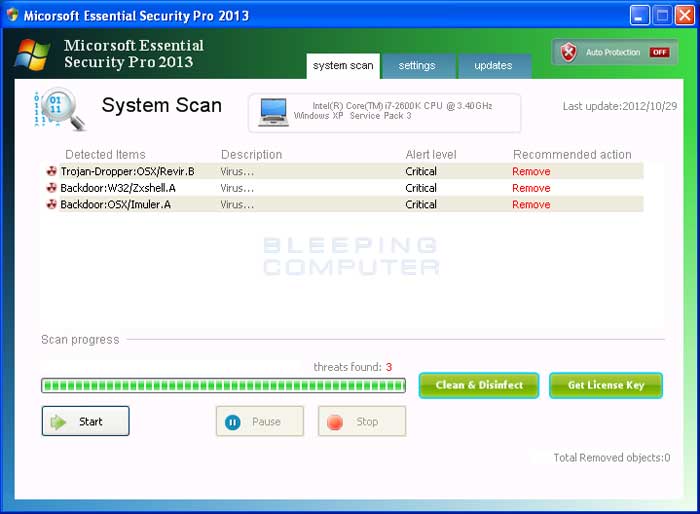
Task: Click Virus... description of Backdoor:OSX/Imuler.A
Action: (237, 205)
